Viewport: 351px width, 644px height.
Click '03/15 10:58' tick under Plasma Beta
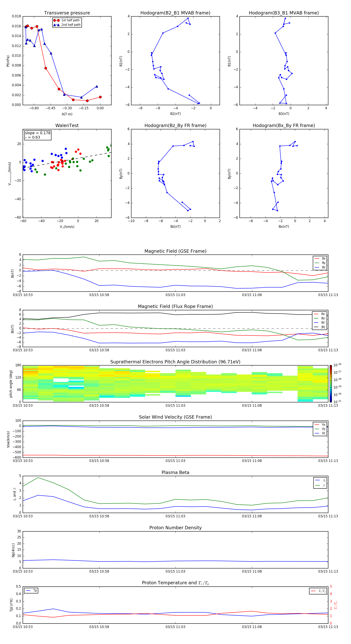pyautogui.click(x=99, y=516)
